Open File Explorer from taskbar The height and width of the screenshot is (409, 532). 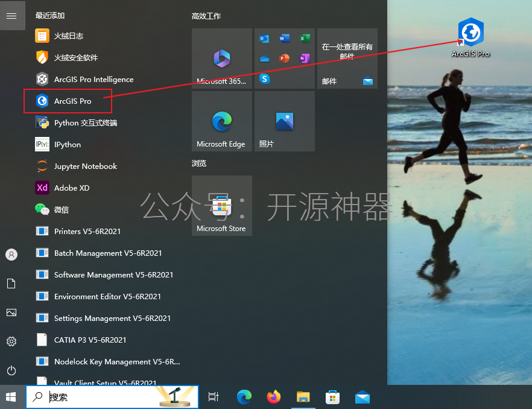click(303, 397)
